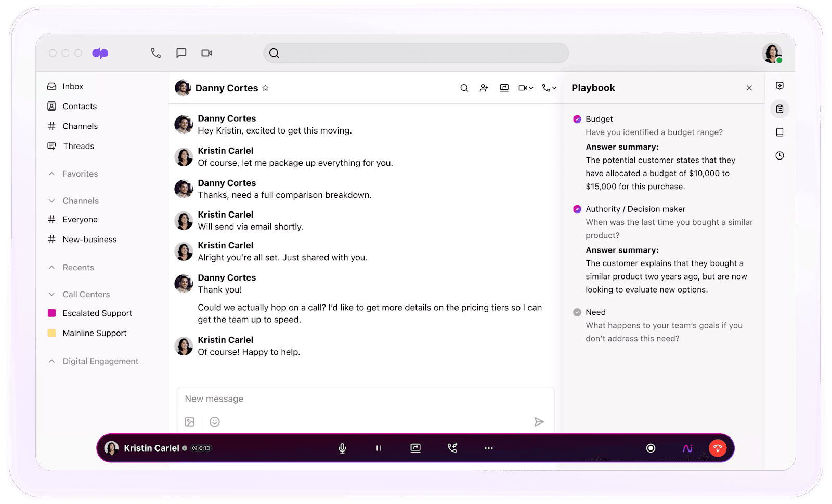Screen dimensions: 832x504
Task: Star Danny Cortes as a favorite
Action: coord(266,88)
